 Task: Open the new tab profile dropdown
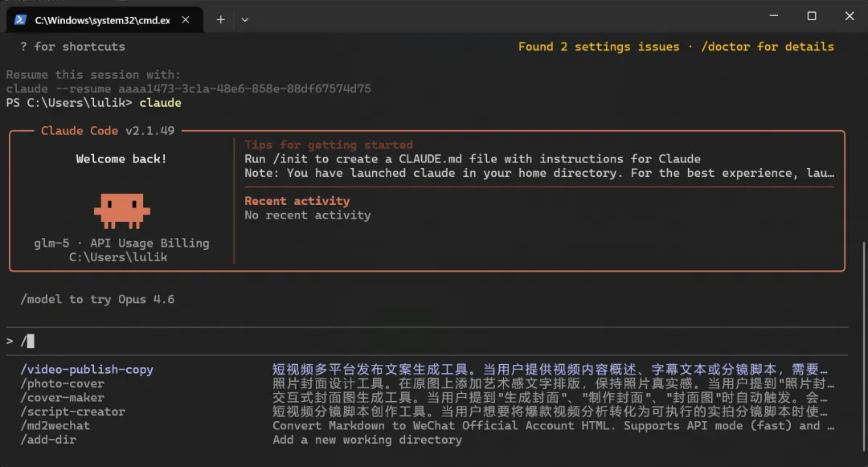click(244, 20)
